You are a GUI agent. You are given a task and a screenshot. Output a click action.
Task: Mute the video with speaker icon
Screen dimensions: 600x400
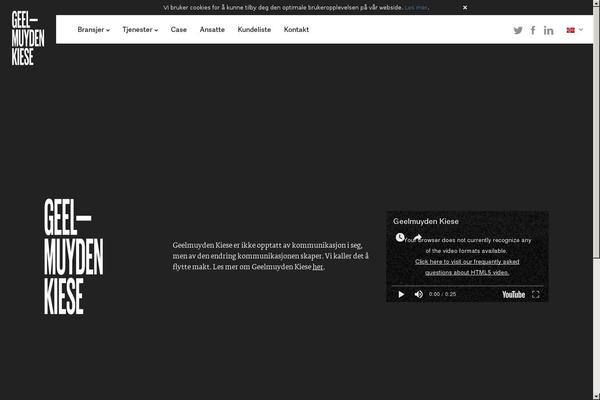pyautogui.click(x=419, y=294)
